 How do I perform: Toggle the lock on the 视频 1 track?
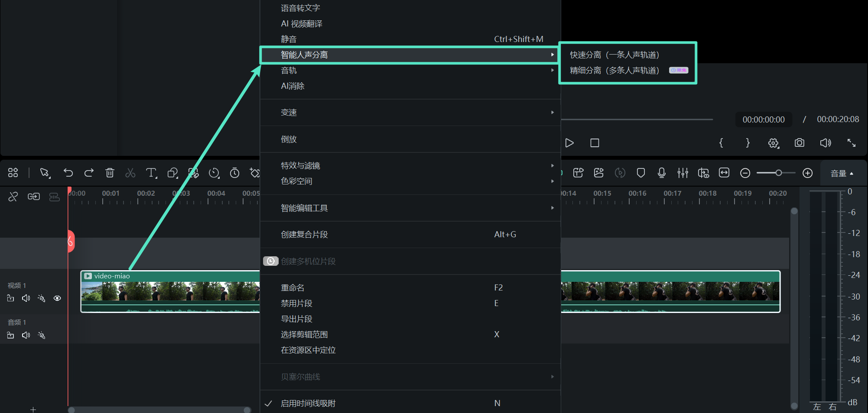(x=10, y=298)
